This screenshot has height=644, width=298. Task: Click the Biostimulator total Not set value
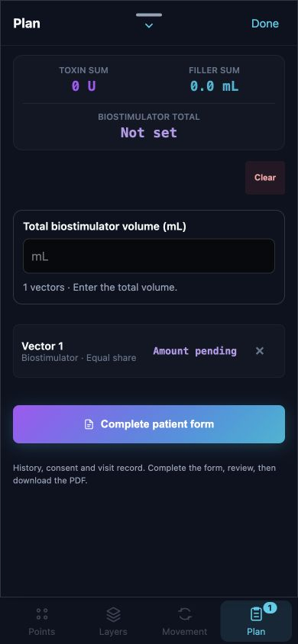click(149, 133)
